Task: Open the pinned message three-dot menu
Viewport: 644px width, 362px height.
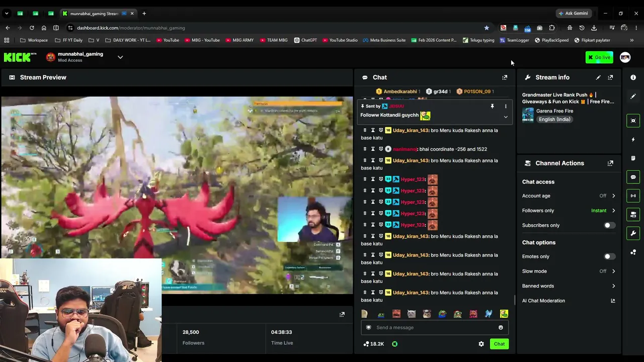Action: coord(506,106)
